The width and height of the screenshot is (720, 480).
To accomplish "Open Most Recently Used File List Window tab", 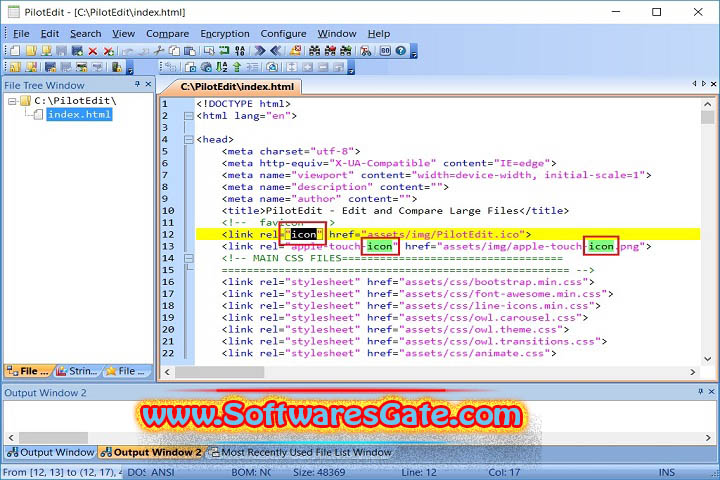I will click(x=302, y=452).
